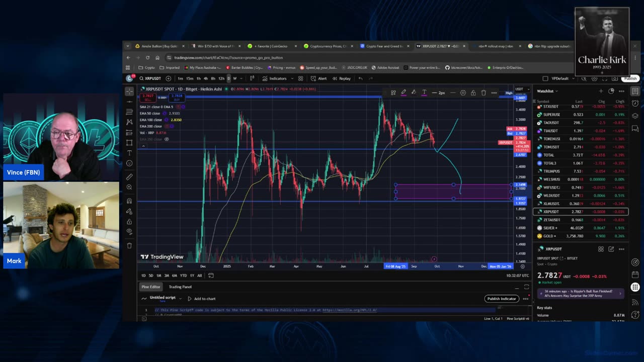Viewport: 644px width, 362px height.
Task: Open the Indicators dialog
Action: [x=275, y=78]
